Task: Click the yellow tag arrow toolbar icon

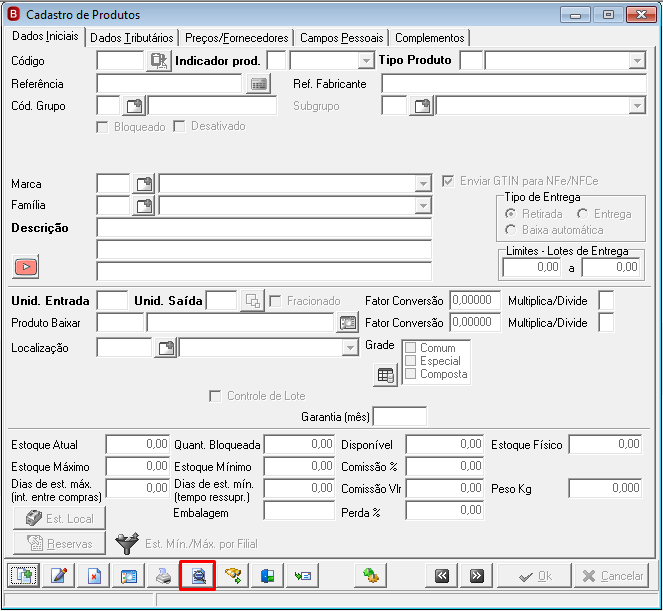Action: [233, 575]
